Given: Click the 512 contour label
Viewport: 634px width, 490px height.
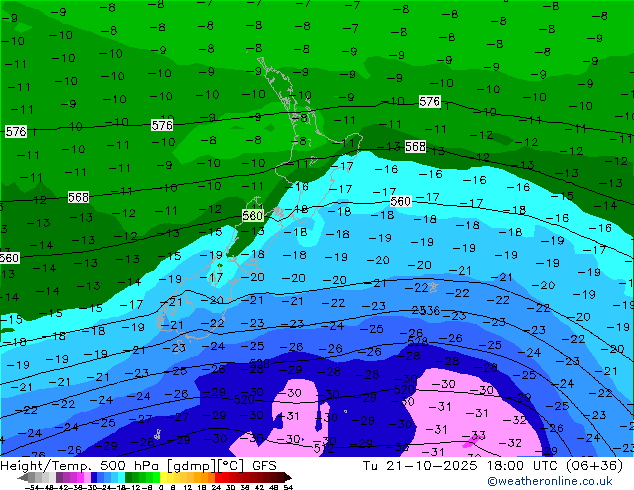Looking at the screenshot, I should [324, 448].
